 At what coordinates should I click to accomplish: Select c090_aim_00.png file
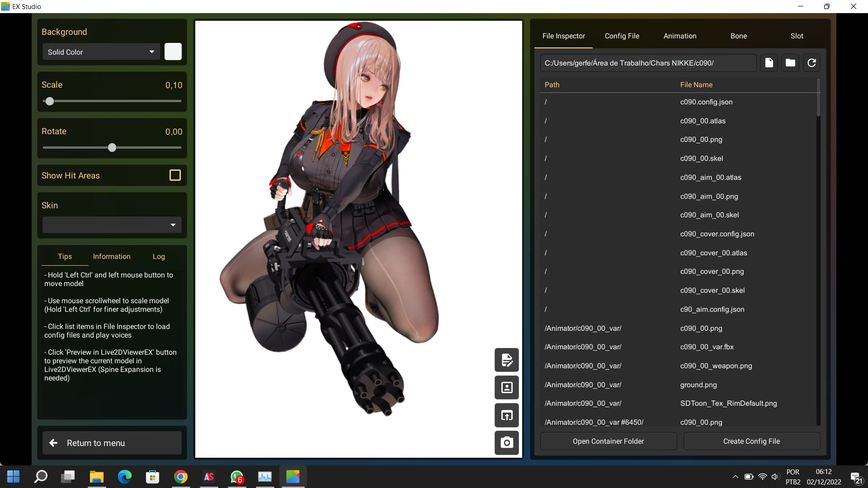[678, 196]
